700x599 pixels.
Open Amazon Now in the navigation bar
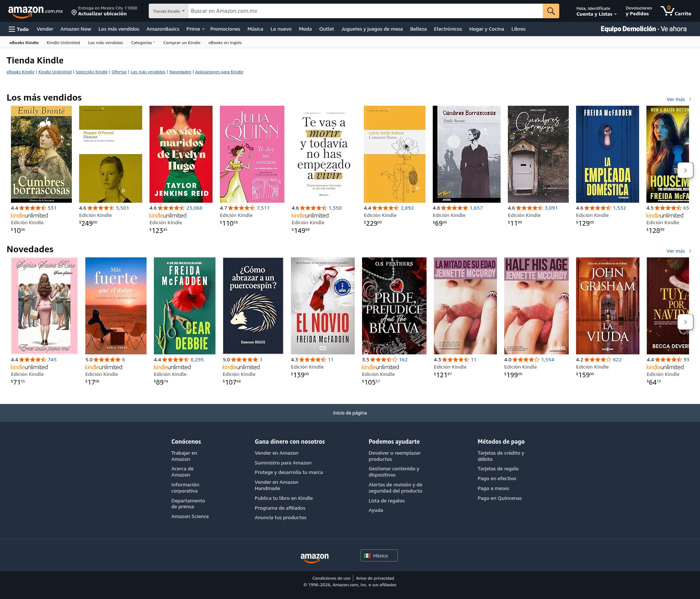coord(75,29)
